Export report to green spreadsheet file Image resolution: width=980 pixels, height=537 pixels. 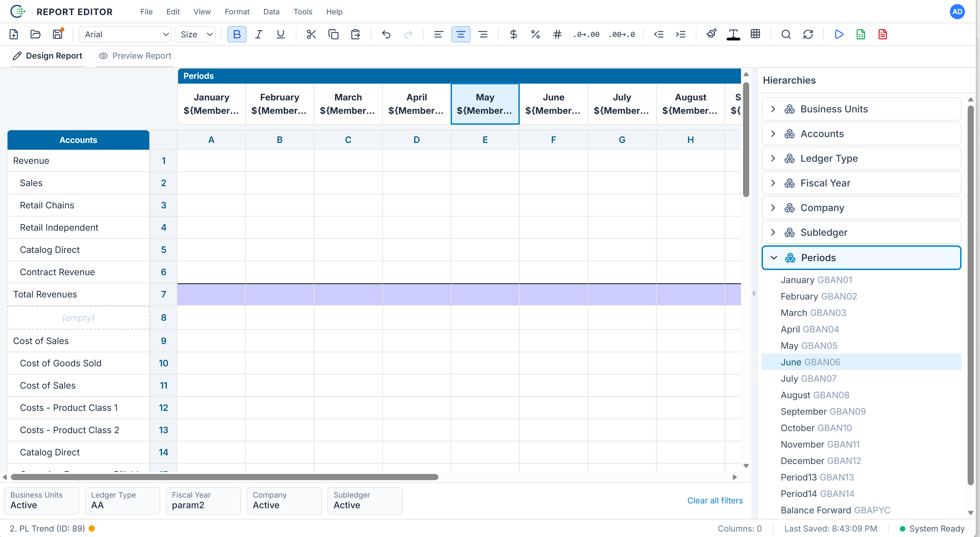pos(860,34)
